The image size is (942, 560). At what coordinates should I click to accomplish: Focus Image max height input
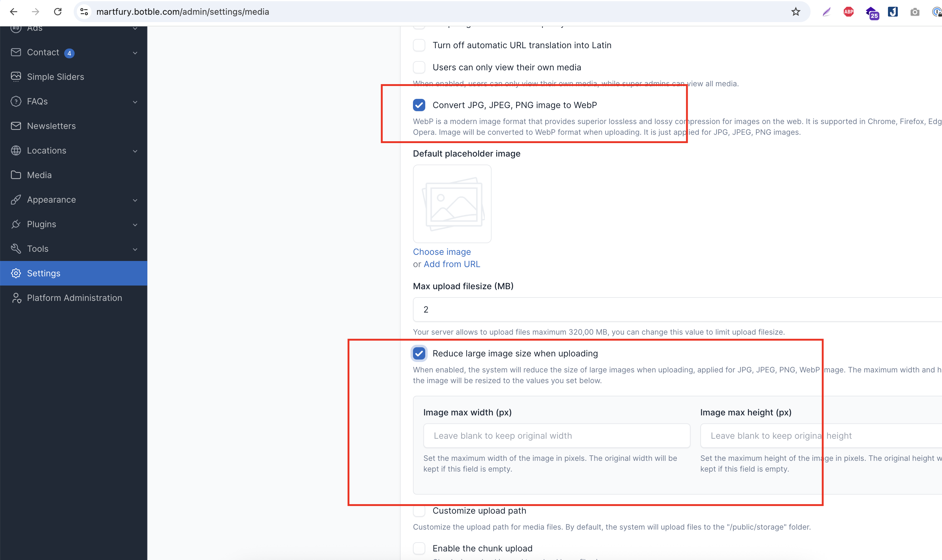click(821, 436)
